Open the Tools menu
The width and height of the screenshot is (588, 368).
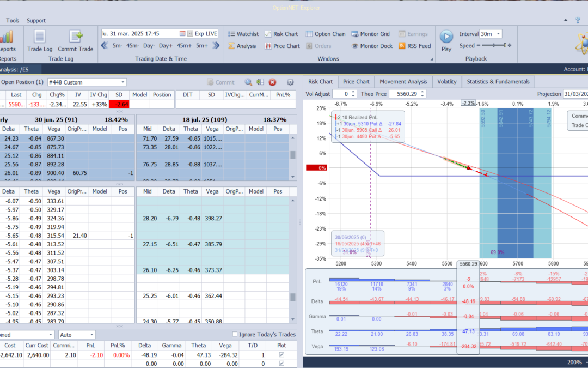point(13,21)
